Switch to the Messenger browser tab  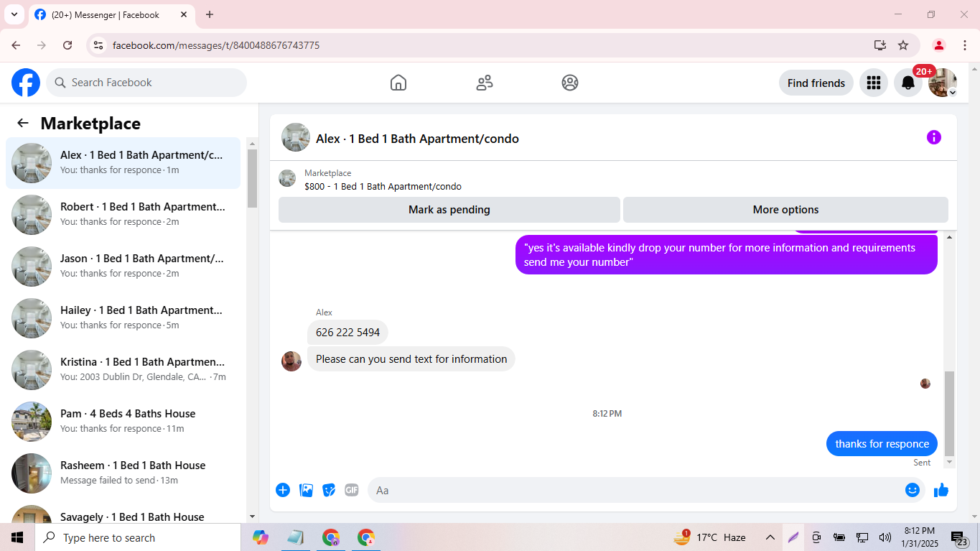coord(111,14)
